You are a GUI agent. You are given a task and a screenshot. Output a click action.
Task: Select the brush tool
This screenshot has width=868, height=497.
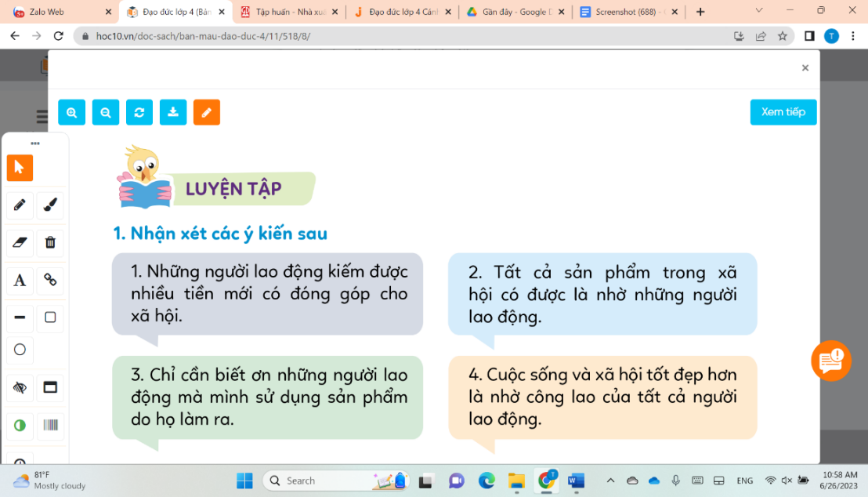pos(49,205)
